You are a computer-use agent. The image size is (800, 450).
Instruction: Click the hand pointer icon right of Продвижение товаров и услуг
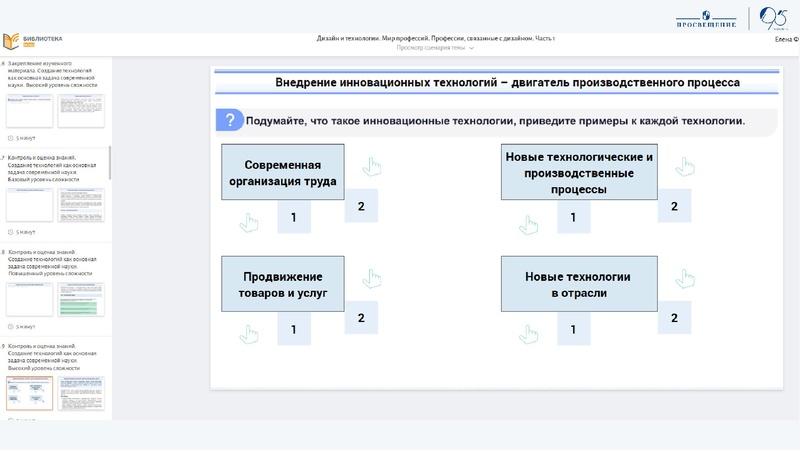click(x=372, y=279)
